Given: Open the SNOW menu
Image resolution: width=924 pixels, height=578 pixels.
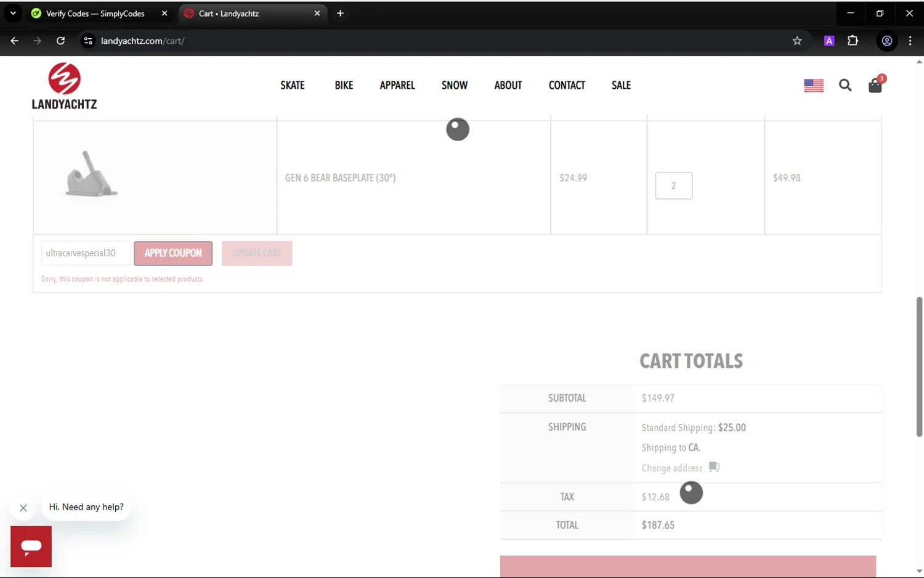Looking at the screenshot, I should coord(455,85).
